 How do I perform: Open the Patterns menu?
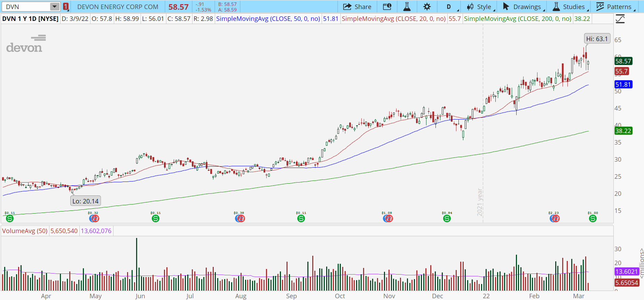[615, 7]
